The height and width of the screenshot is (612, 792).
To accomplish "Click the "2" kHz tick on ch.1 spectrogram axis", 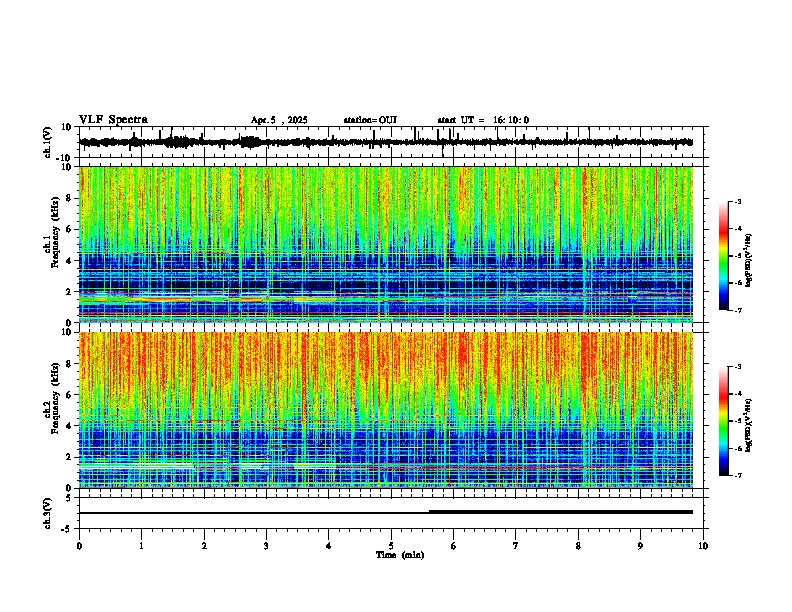I will pyautogui.click(x=69, y=291).
